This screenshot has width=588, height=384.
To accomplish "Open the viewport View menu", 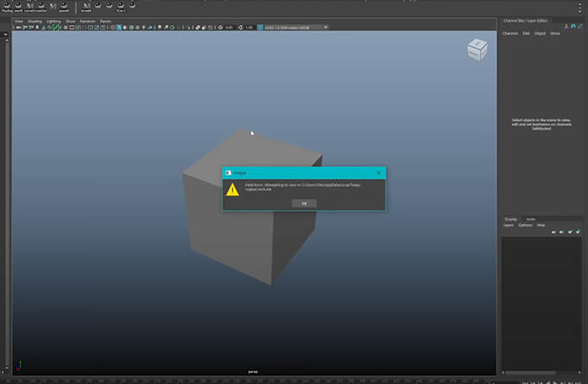I will tap(17, 21).
